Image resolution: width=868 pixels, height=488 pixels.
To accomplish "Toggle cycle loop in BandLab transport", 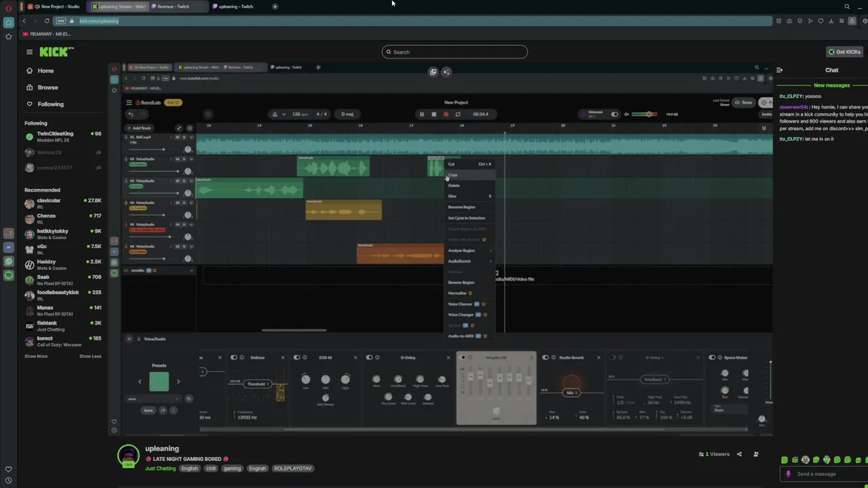I will tap(458, 114).
